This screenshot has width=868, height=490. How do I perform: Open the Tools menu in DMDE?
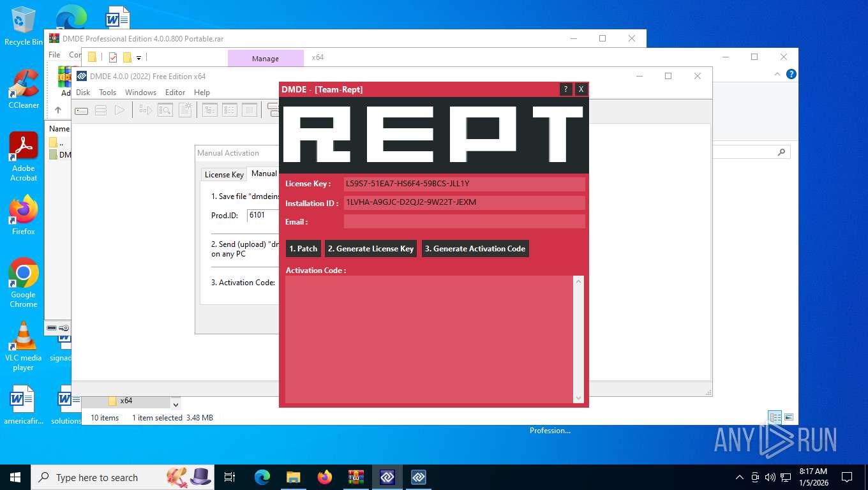[x=108, y=93]
